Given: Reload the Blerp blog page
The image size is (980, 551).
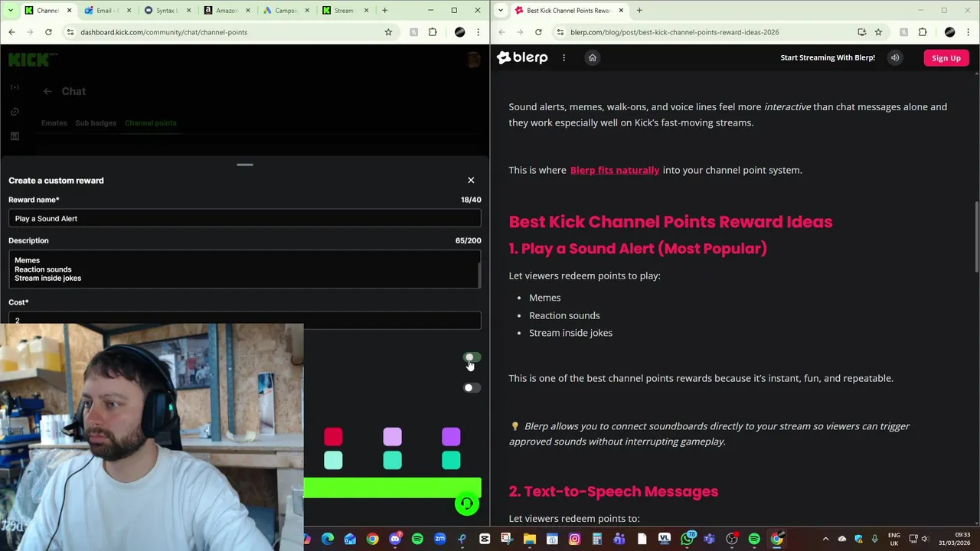Looking at the screenshot, I should point(538,32).
